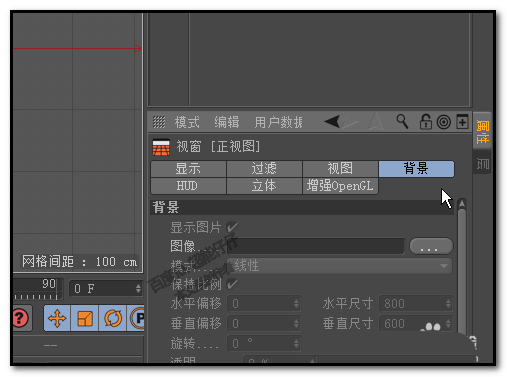This screenshot has width=507, height=377.
Task: Toggle the lock element icon
Action: pos(425,122)
